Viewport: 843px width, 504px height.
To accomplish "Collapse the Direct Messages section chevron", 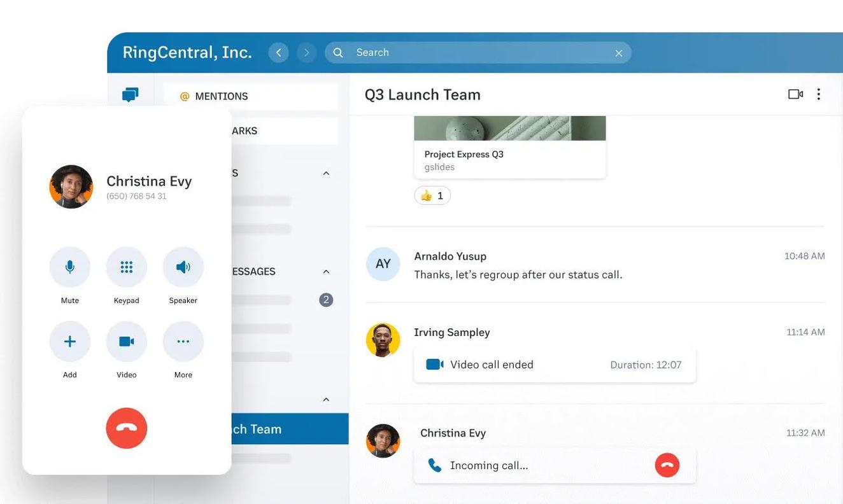I will [x=326, y=272].
